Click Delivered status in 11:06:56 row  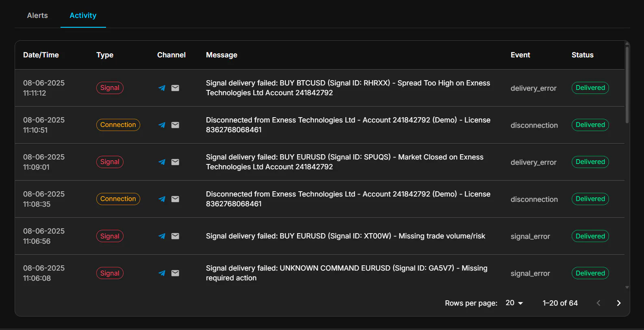coord(590,236)
